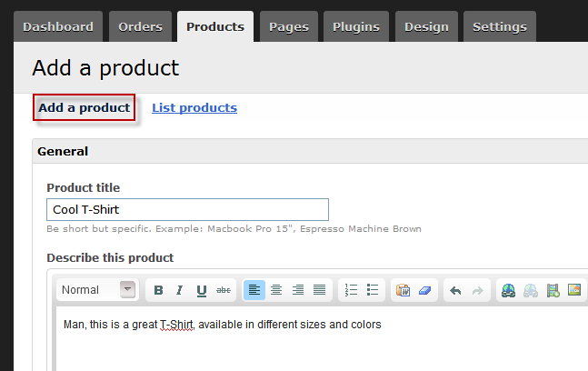Switch to the Orders tab
588x371 pixels.
tap(140, 26)
